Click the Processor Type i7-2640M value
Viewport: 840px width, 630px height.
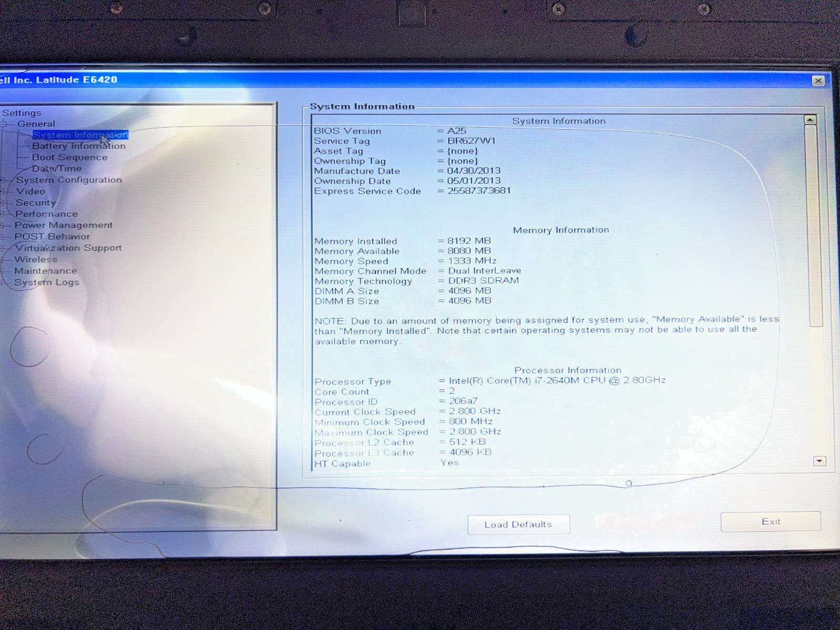[558, 380]
